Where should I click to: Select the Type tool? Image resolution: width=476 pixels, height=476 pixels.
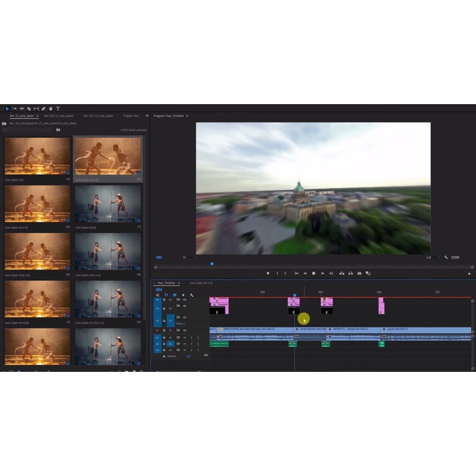pos(58,109)
